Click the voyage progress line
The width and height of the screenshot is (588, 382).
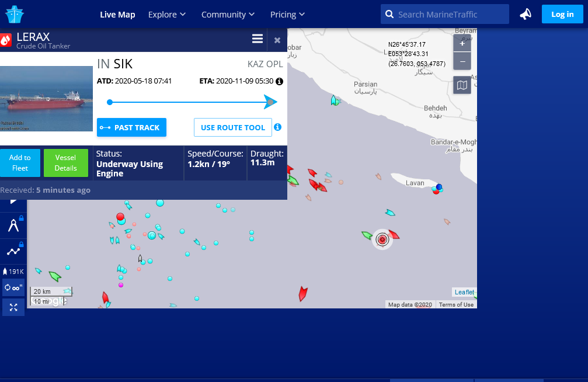pyautogui.click(x=192, y=102)
